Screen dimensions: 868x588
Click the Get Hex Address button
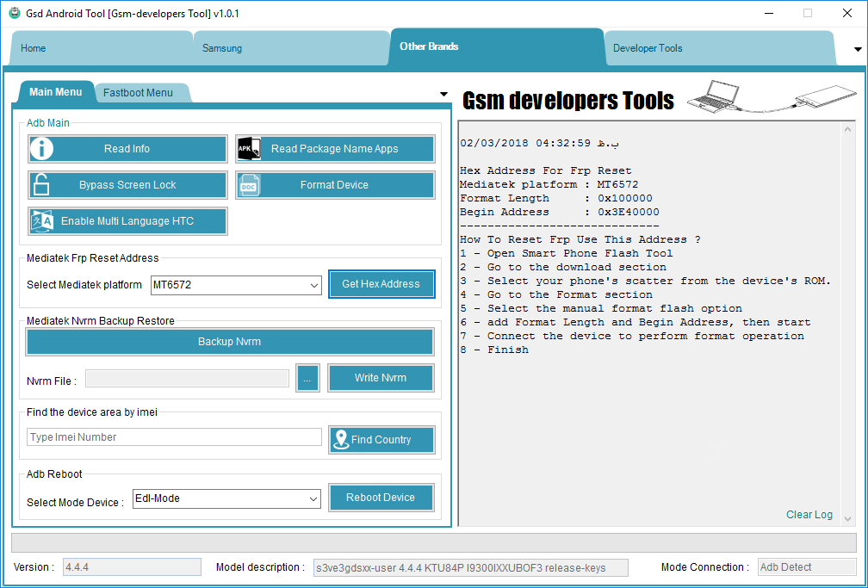pos(381,284)
